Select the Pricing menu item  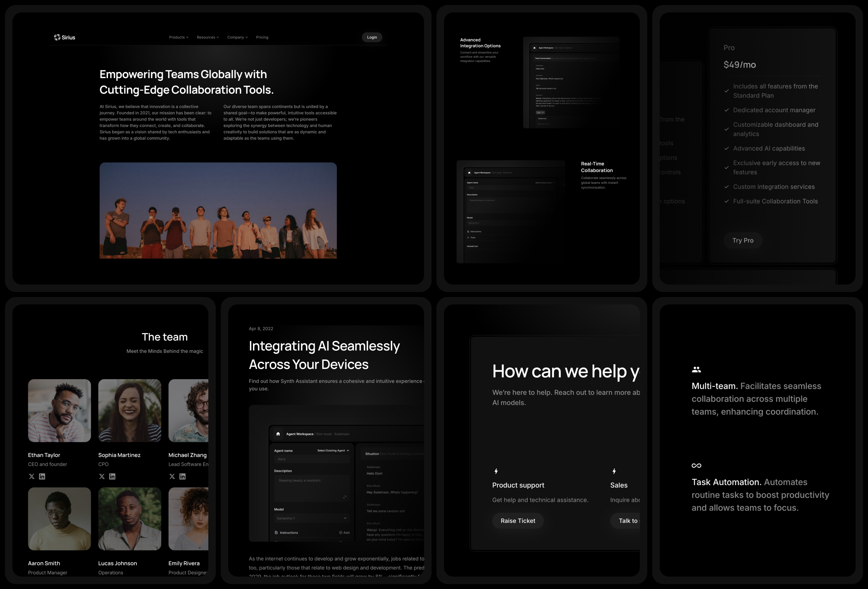262,37
